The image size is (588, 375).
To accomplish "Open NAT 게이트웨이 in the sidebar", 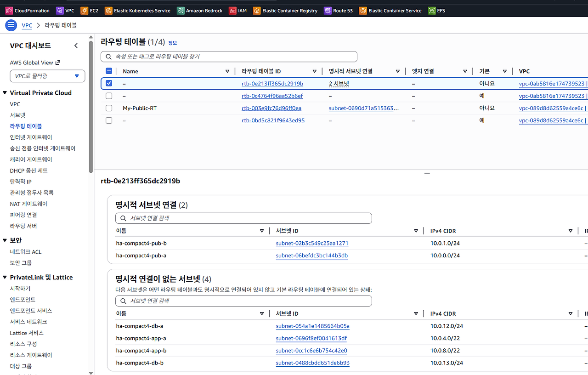I will point(28,204).
